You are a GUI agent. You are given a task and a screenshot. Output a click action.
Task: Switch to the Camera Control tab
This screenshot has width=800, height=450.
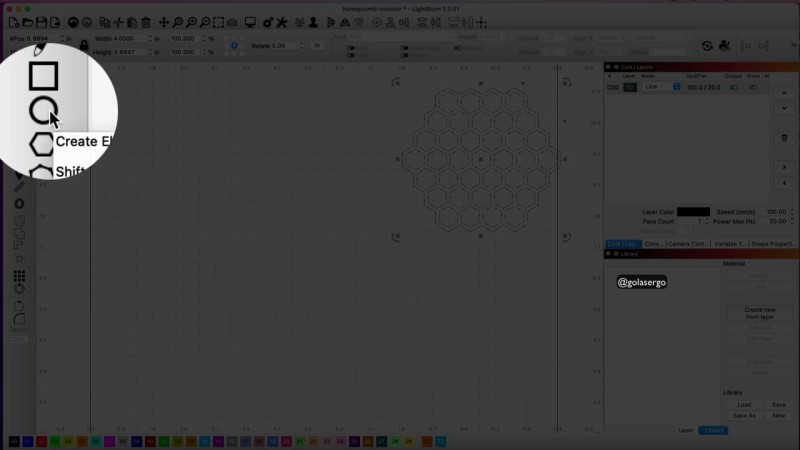(x=688, y=243)
